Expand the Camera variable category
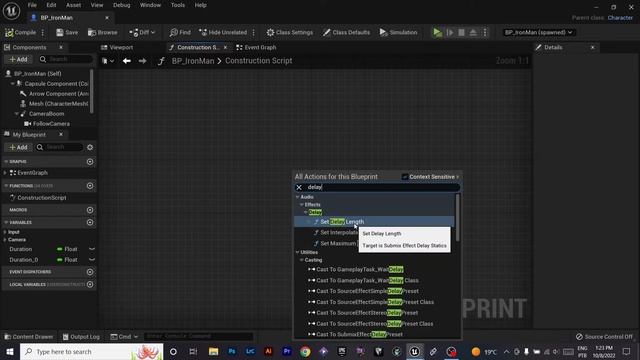Image resolution: width=640 pixels, height=360 pixels. point(5,240)
